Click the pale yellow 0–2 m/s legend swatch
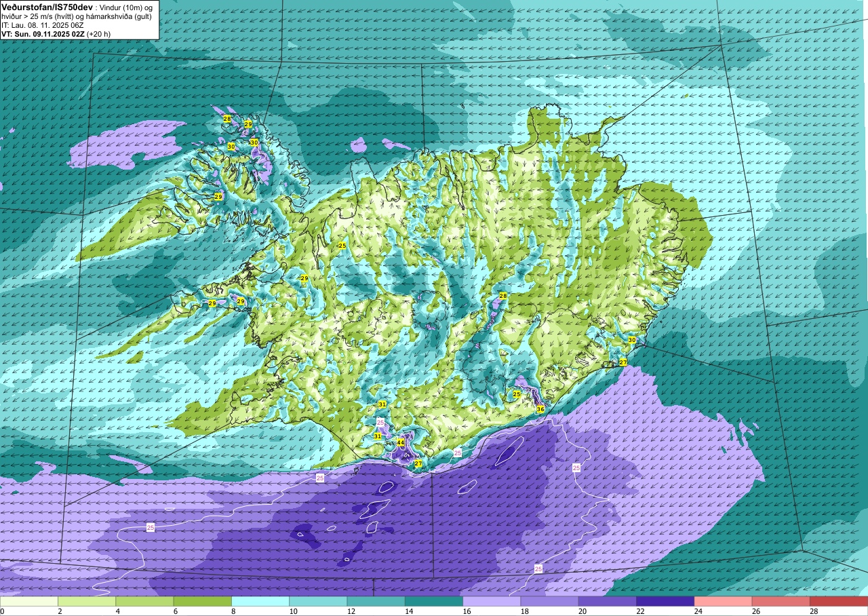This screenshot has height=616, width=868. click(x=29, y=601)
